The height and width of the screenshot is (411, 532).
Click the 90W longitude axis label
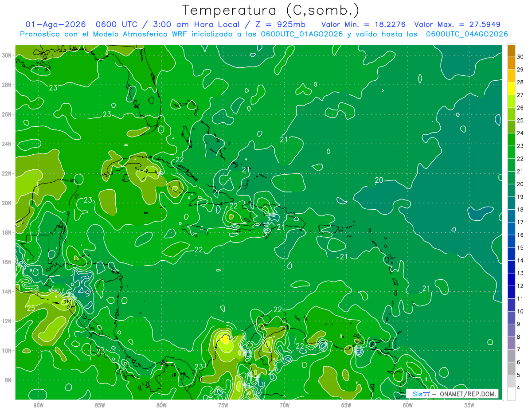(x=38, y=405)
